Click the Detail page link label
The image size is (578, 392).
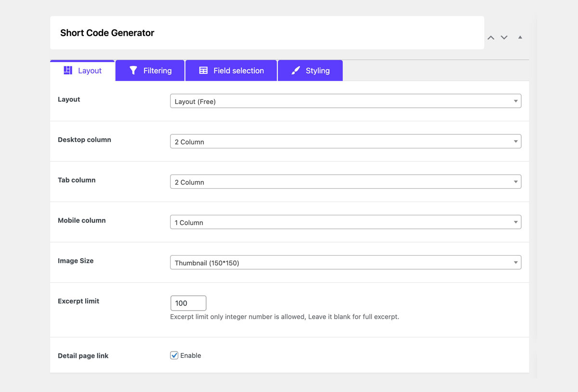(x=83, y=356)
